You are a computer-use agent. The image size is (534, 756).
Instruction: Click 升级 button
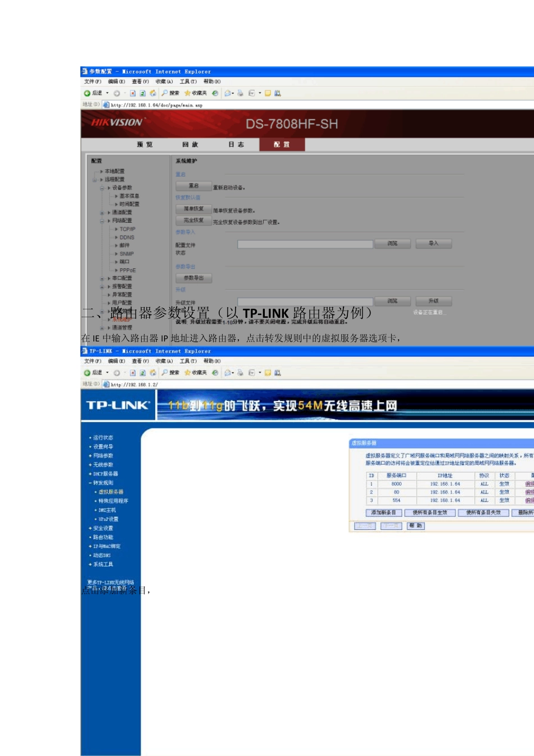click(x=433, y=301)
